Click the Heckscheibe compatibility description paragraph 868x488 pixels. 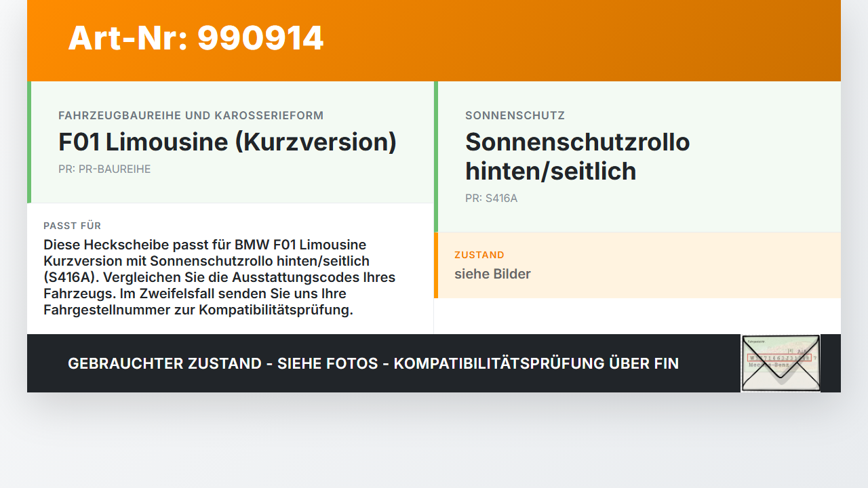pos(220,277)
